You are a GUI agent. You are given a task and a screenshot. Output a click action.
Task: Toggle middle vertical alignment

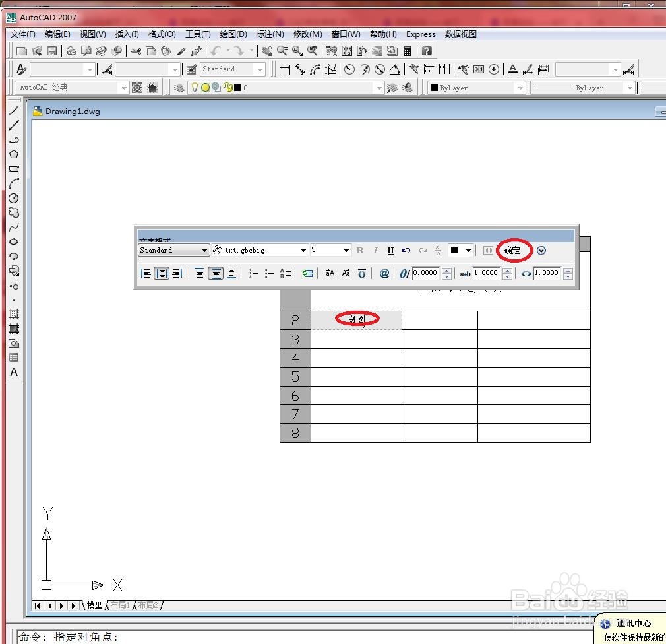[216, 273]
